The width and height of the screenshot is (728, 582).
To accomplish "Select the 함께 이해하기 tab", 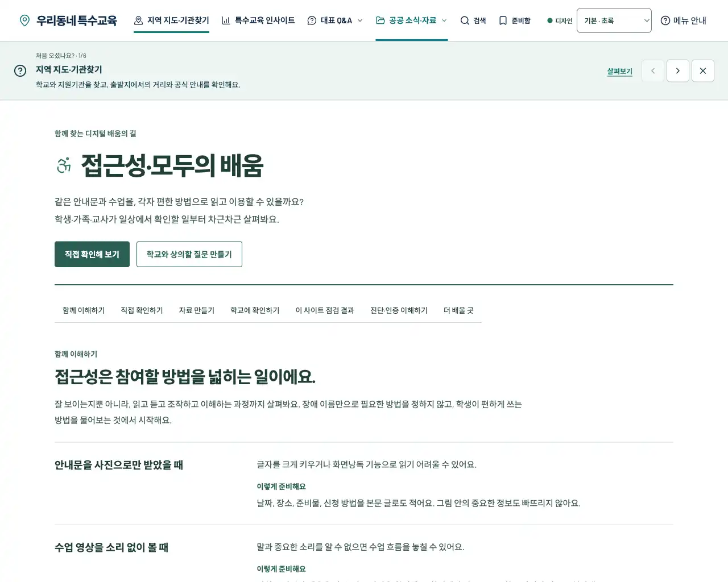I will pos(84,310).
